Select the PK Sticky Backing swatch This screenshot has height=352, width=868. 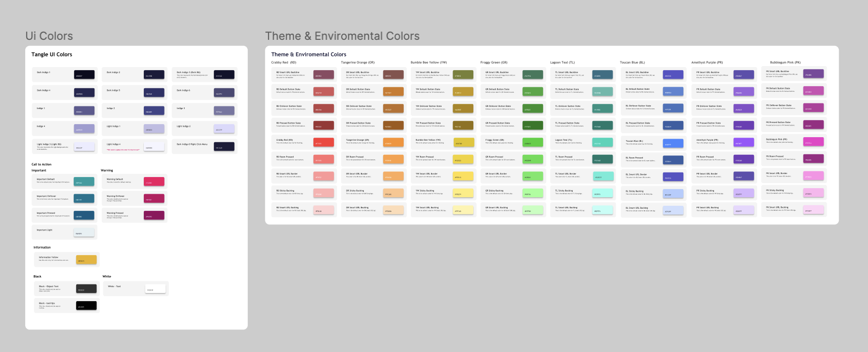[x=813, y=192]
